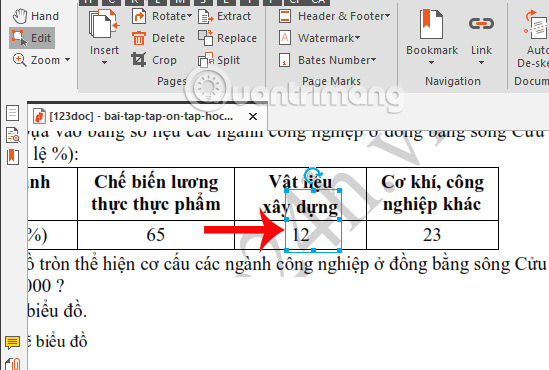
Task: Click the Bookmark ribbon icon
Action: tap(431, 24)
